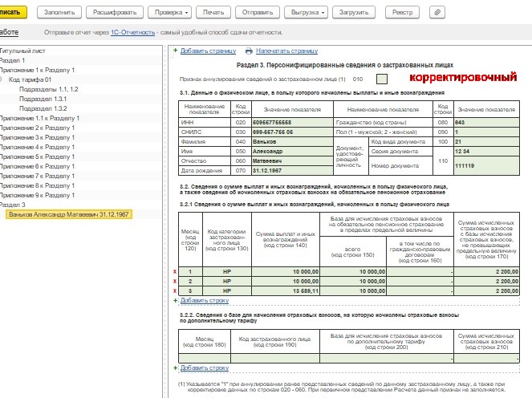Click the printer icon near Напечатать страницу
Image resolution: width=532 pixels, height=398 pixels.
coord(249,51)
